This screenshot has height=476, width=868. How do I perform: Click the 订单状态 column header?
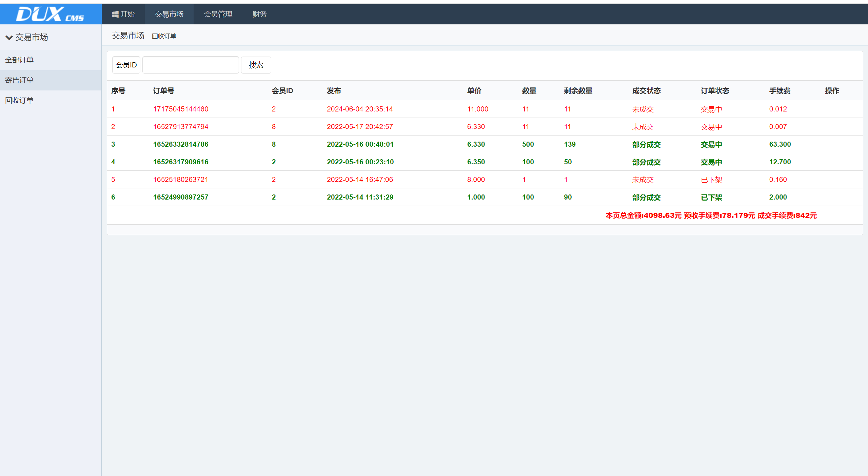click(x=715, y=91)
